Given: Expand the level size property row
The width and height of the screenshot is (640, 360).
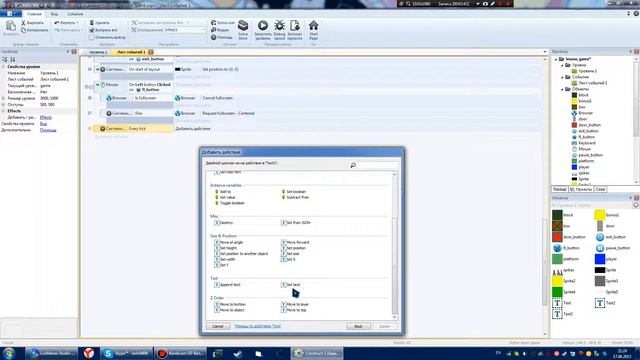Looking at the screenshot, I should click(x=3, y=98).
